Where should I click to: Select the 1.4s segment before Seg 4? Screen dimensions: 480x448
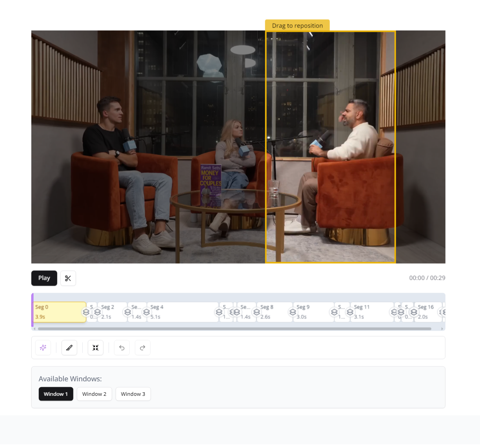pos(137,312)
